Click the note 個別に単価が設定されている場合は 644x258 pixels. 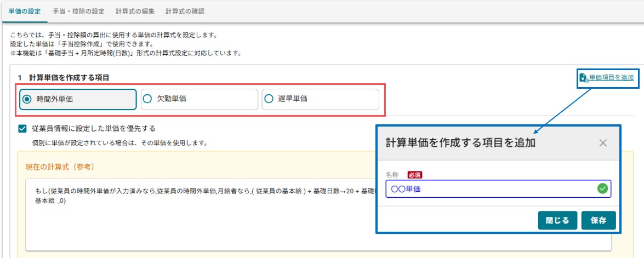(119, 144)
